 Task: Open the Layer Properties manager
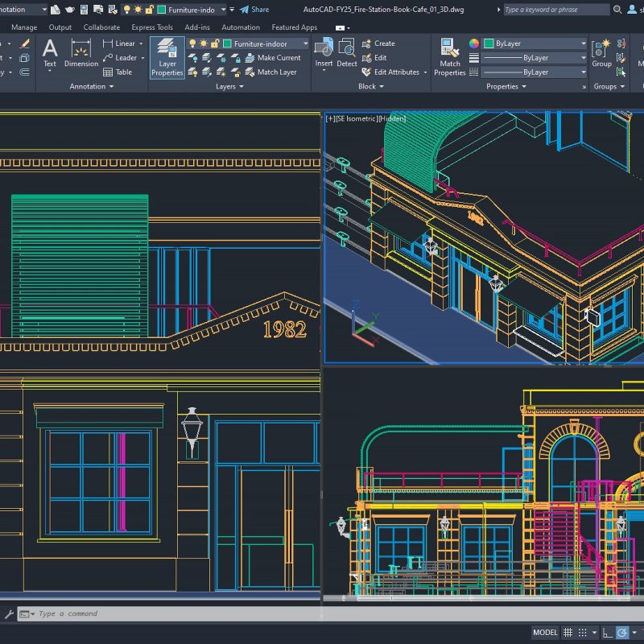click(x=167, y=55)
